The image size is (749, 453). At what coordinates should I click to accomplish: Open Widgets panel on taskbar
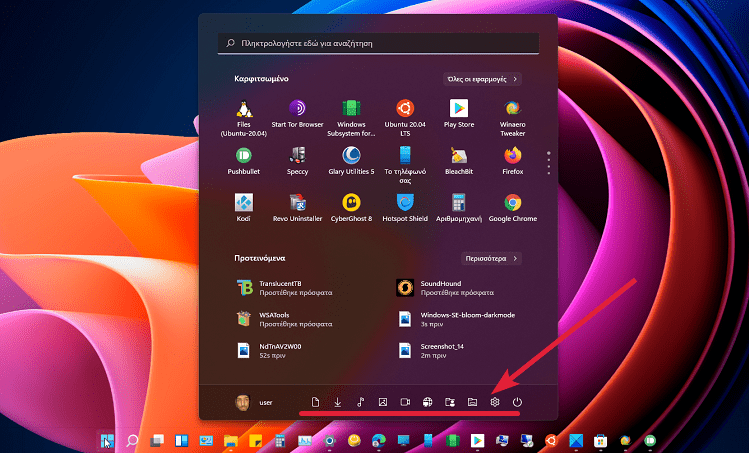pos(182,441)
